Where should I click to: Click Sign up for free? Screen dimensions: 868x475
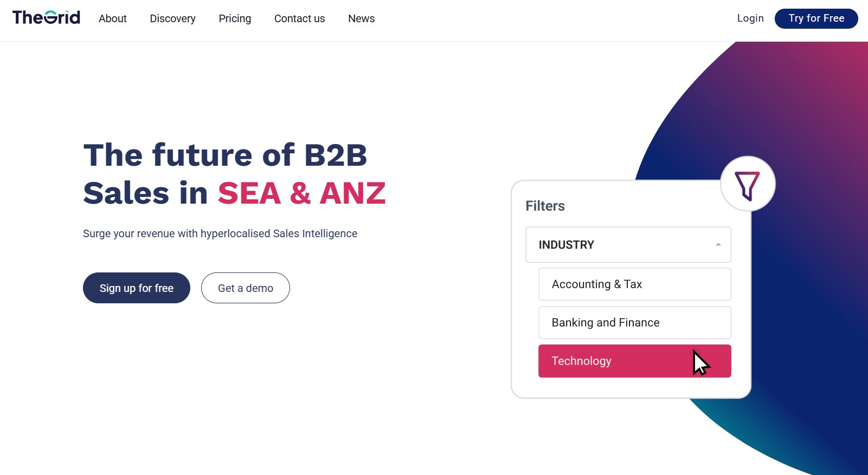[x=137, y=288]
